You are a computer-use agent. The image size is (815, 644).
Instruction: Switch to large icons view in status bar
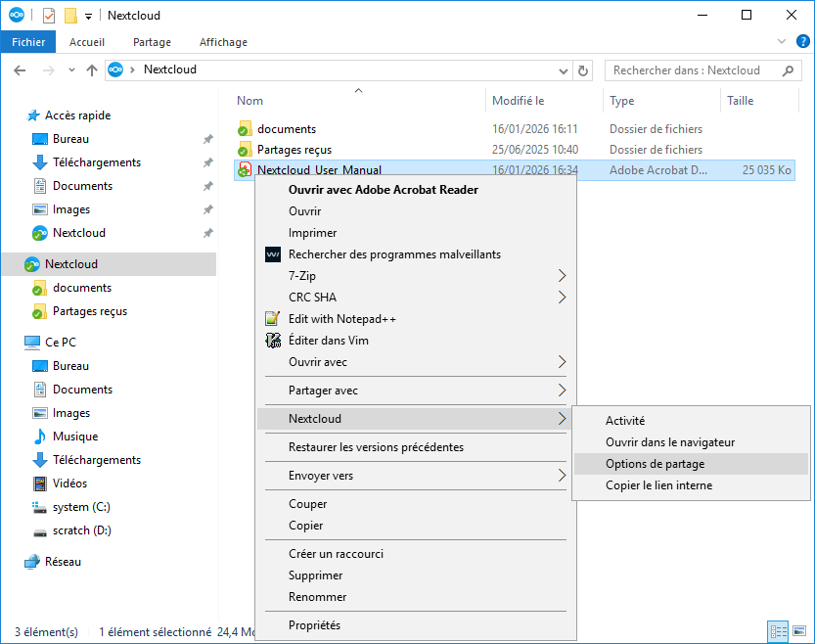798,632
